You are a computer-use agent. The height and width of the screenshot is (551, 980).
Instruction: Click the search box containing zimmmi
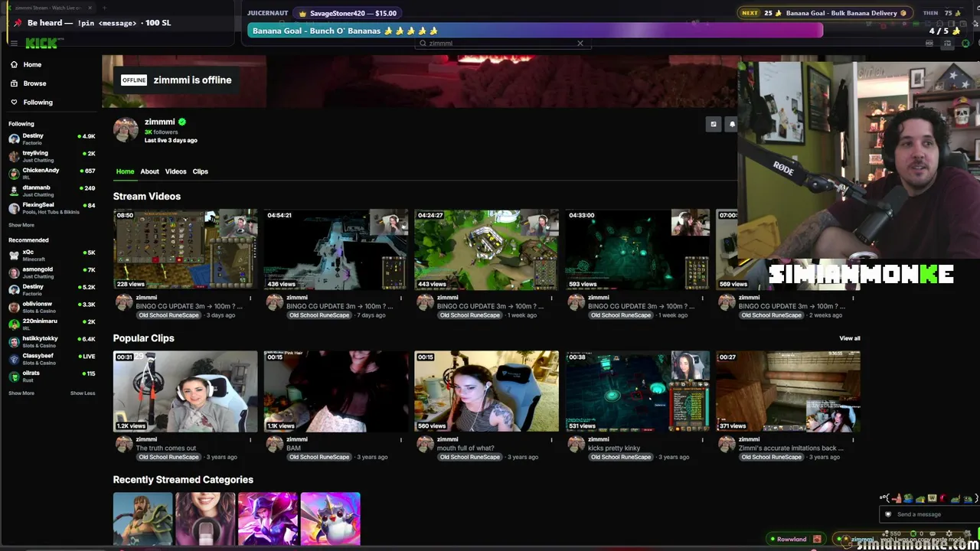pyautogui.click(x=501, y=44)
